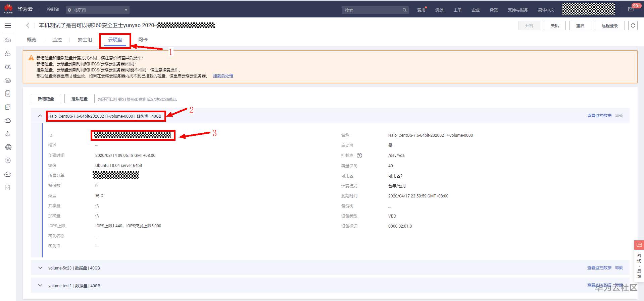Refresh the page with the reload icon
This screenshot has width=644, height=301.
633,25
